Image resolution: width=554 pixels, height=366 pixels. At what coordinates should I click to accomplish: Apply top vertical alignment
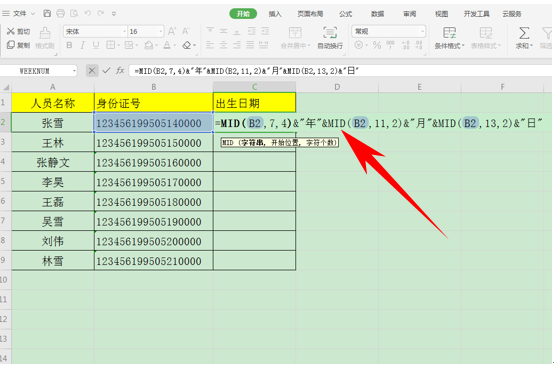210,31
